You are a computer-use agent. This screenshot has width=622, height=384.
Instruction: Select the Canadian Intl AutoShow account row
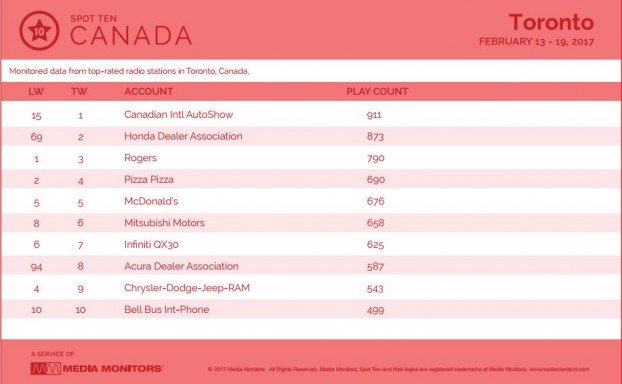[x=311, y=115]
